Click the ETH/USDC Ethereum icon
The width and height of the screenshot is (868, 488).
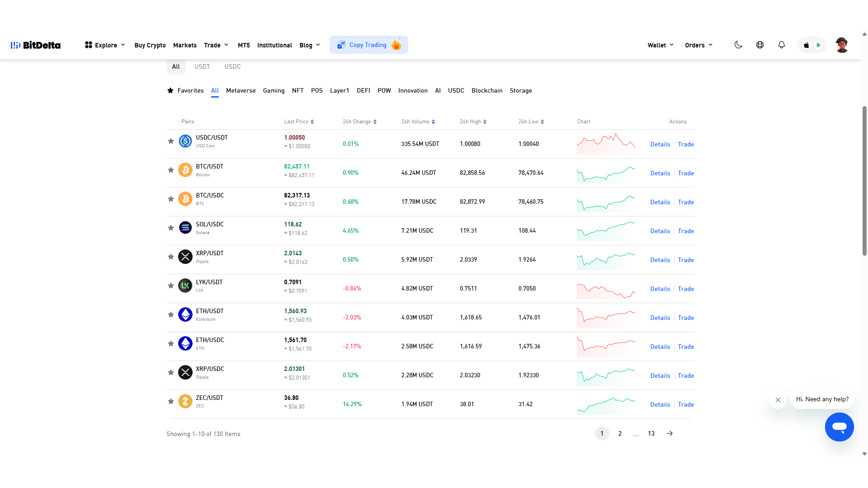click(185, 343)
